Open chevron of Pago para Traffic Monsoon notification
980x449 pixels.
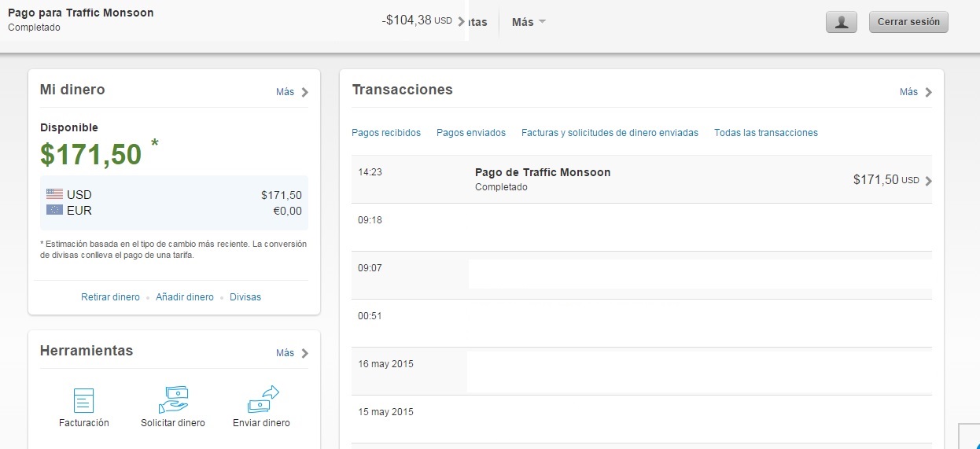461,21
